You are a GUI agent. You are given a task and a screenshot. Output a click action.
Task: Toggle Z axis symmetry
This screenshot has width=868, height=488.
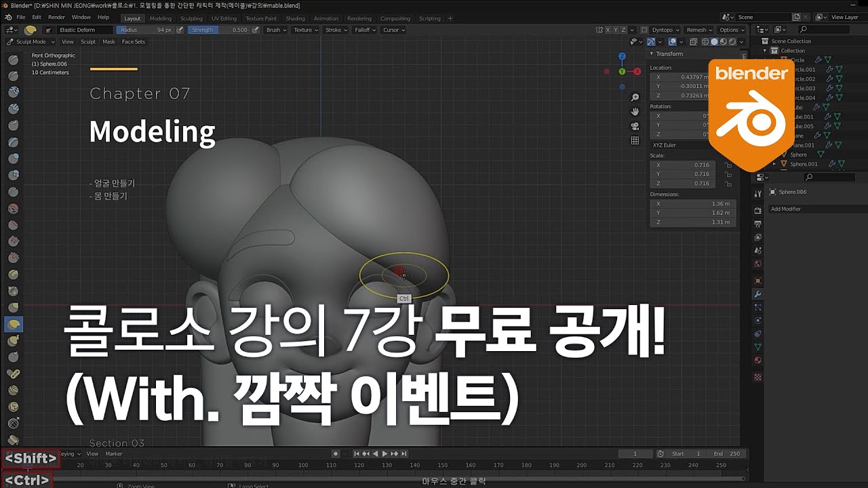click(625, 30)
